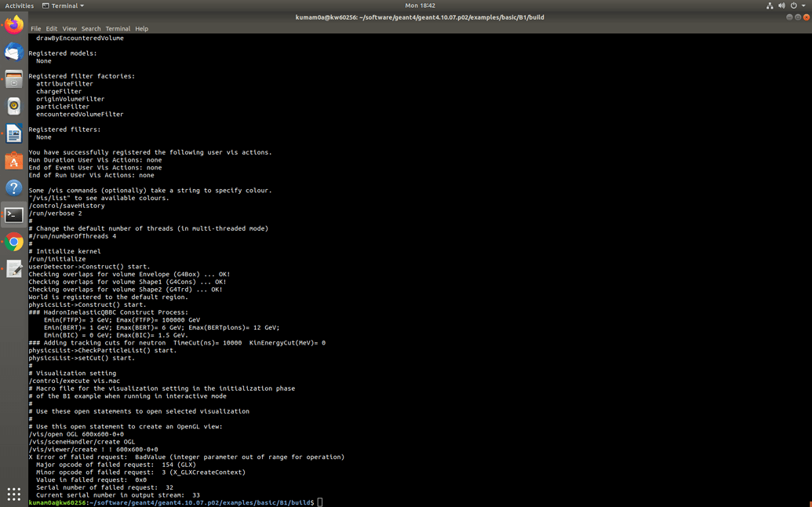Open Firefox from the dock
Image resolution: width=812 pixels, height=507 pixels.
coord(13,25)
